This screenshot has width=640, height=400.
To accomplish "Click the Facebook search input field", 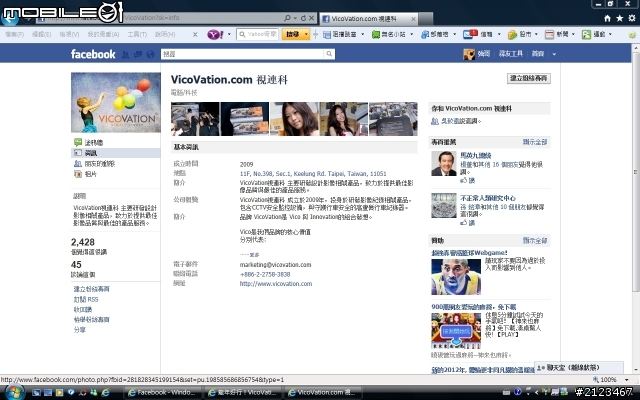I will (242, 54).
